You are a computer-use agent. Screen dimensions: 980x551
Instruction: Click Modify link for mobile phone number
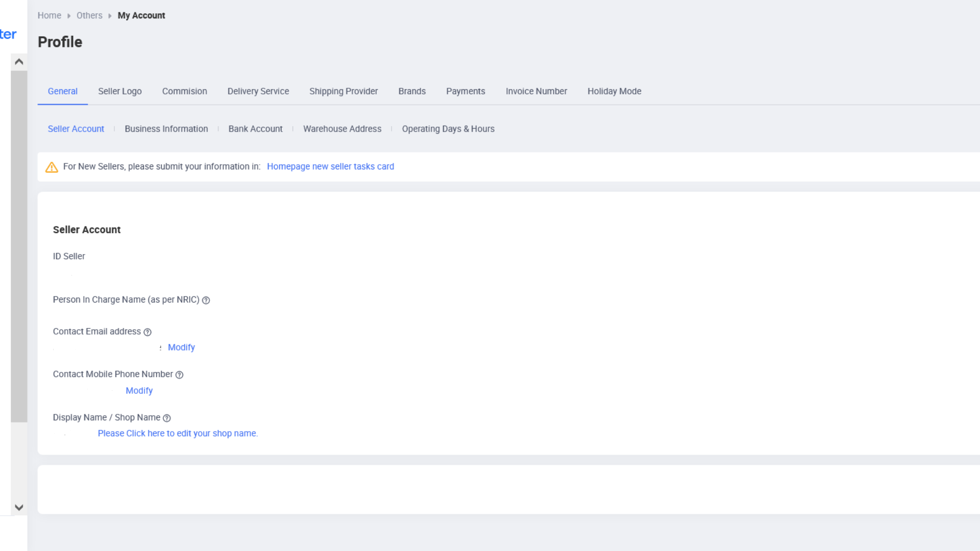click(139, 391)
